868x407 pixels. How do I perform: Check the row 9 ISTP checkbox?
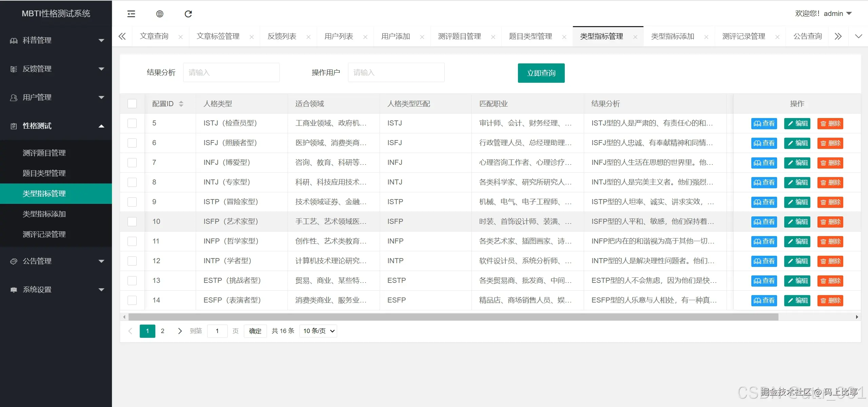pos(132,202)
